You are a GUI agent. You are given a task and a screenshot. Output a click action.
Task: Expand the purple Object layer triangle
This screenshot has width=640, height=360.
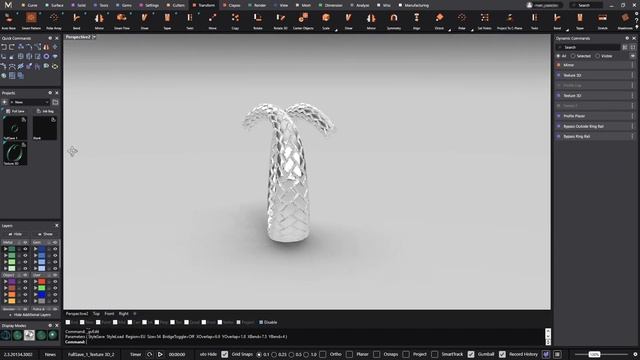[5, 282]
